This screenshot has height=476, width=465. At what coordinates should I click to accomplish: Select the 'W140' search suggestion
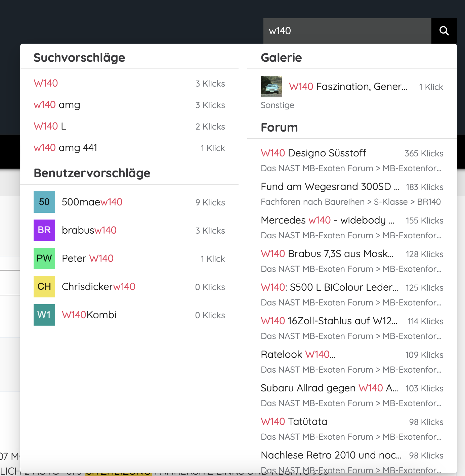(x=46, y=83)
